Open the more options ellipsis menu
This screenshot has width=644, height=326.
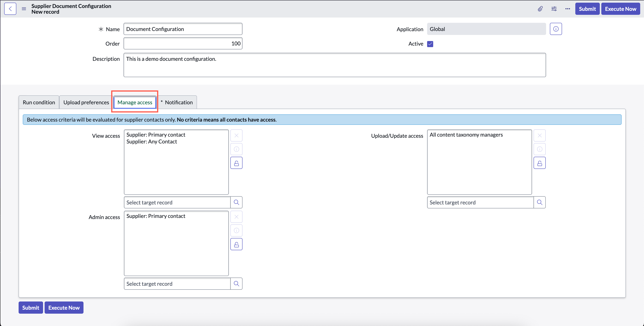pos(568,9)
